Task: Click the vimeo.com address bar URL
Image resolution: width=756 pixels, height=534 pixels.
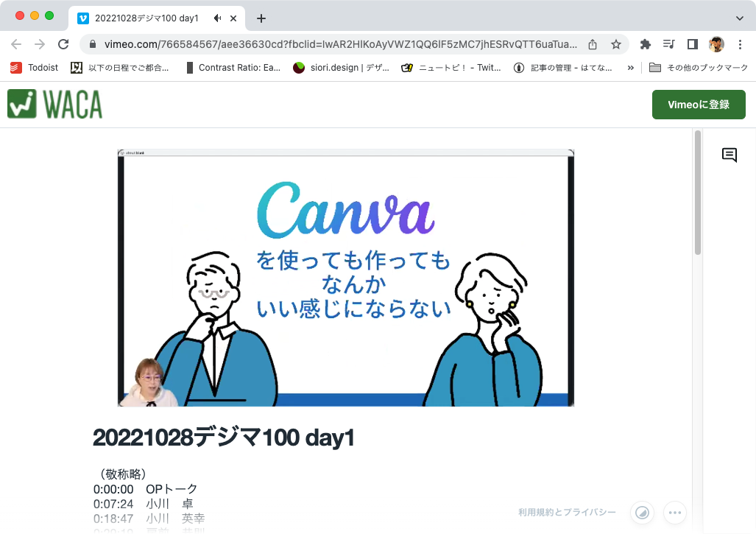Action: coord(340,44)
